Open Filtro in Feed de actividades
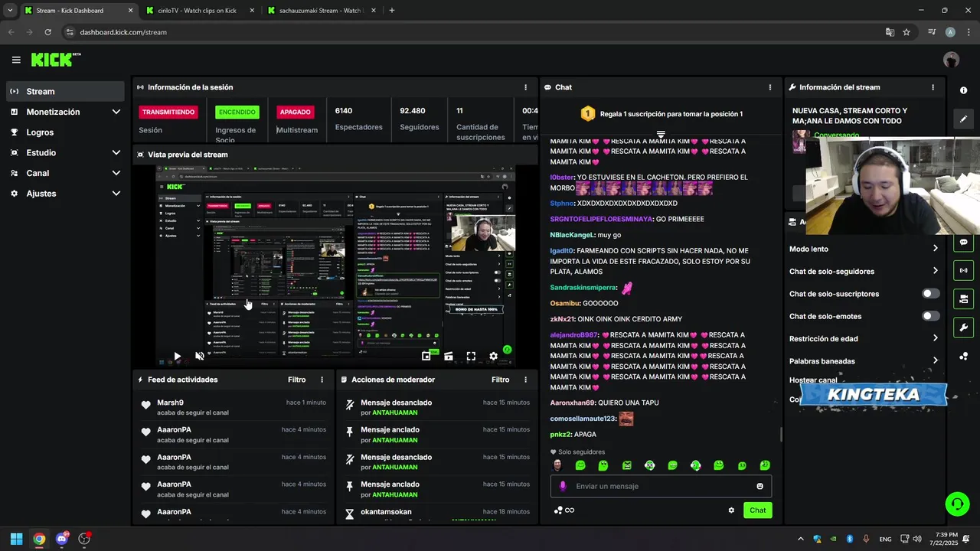The width and height of the screenshot is (980, 551). pyautogui.click(x=296, y=380)
